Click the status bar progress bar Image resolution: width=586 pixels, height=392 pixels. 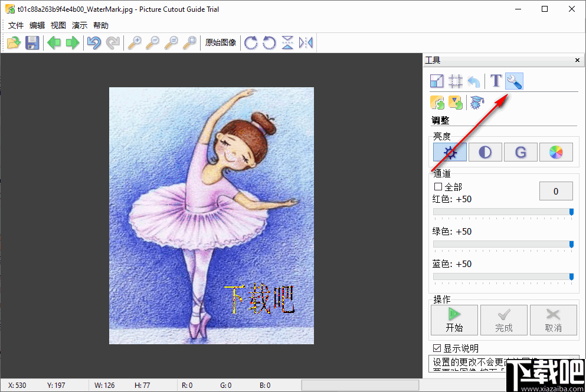click(x=360, y=385)
